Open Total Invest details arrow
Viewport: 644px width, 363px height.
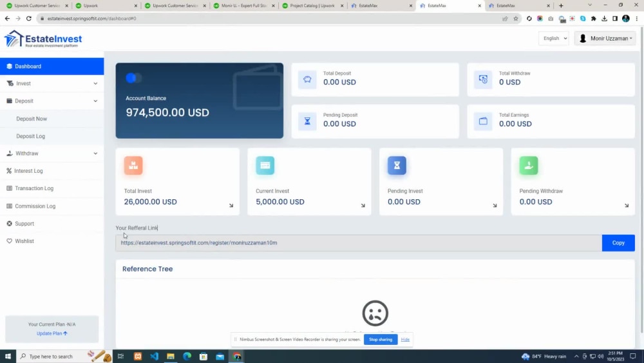coord(231,206)
